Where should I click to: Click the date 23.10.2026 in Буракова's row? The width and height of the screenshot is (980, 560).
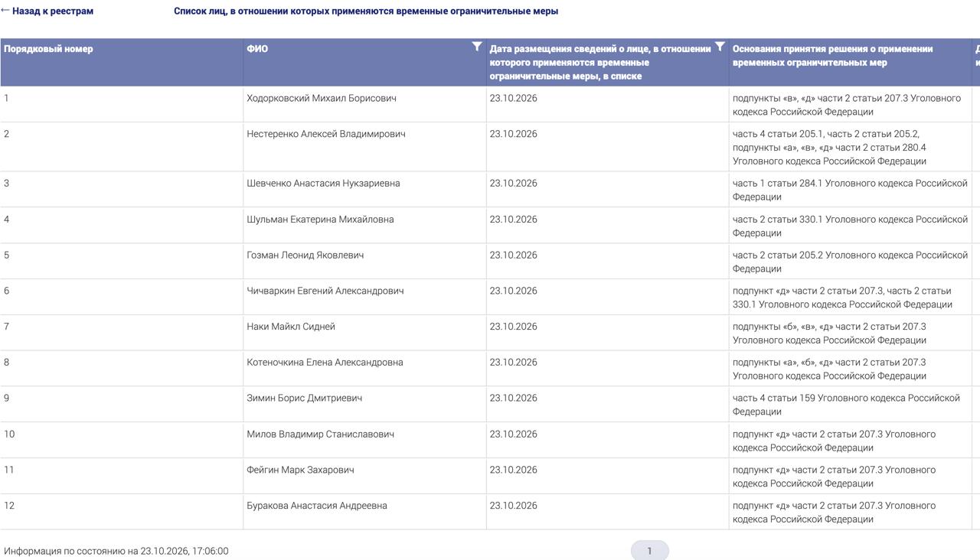pyautogui.click(x=514, y=506)
